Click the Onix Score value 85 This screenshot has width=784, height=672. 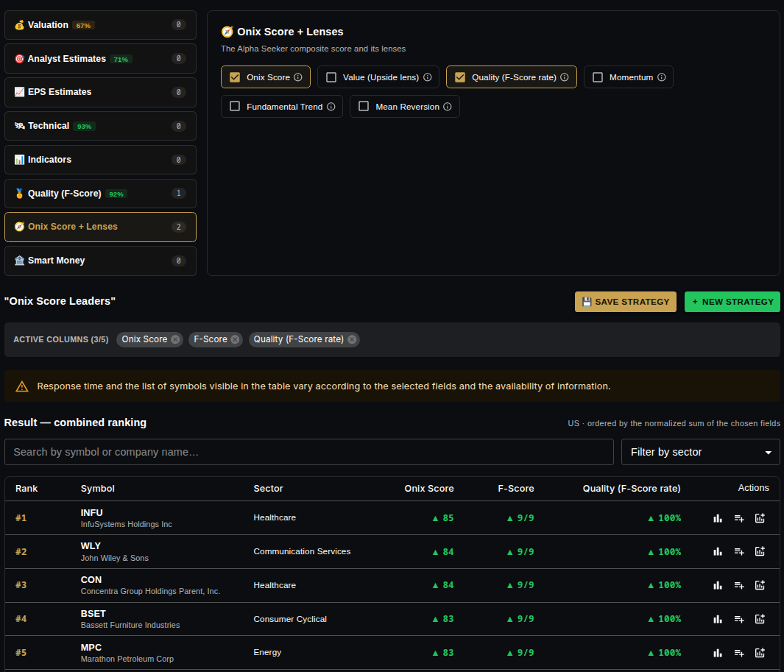pos(443,518)
